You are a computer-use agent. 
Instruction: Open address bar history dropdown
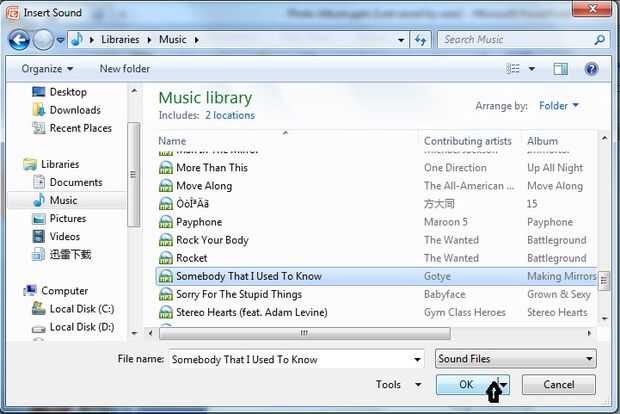point(401,40)
